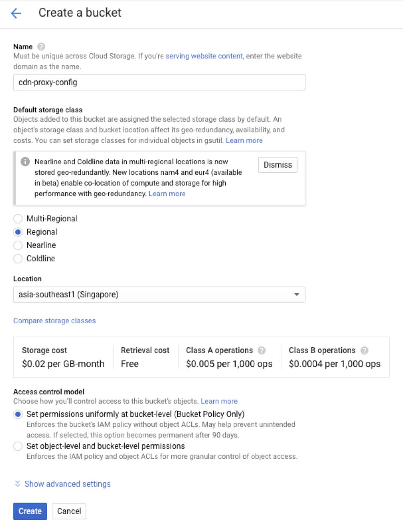The width and height of the screenshot is (403, 532).
Task: Choose Bucket Policy Only permissions option
Action: click(18, 414)
